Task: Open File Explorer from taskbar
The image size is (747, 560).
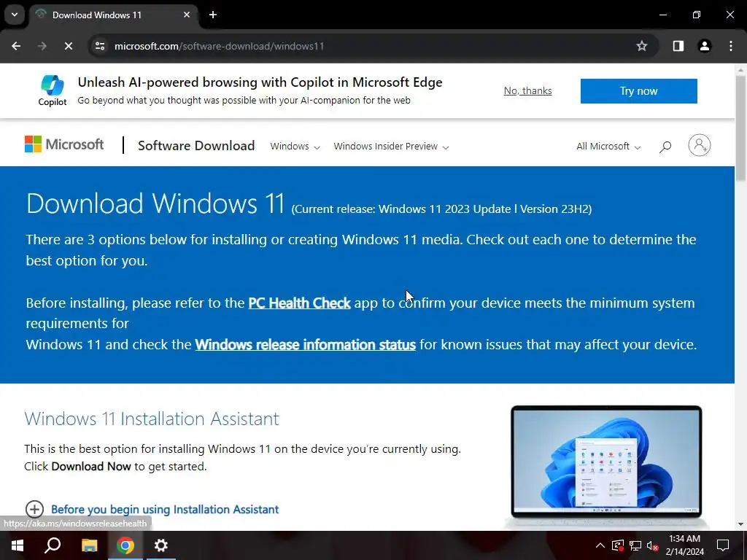Action: click(89, 545)
